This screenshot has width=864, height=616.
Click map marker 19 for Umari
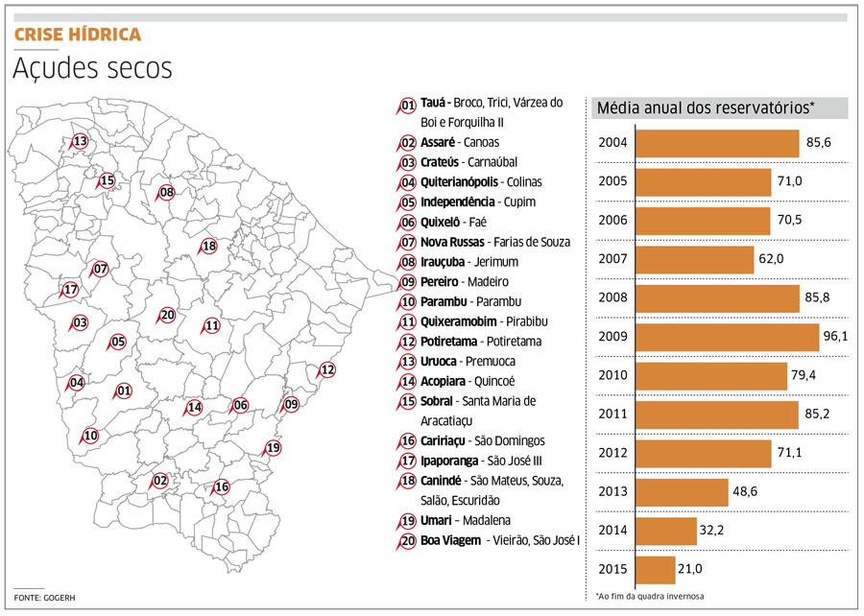274,448
